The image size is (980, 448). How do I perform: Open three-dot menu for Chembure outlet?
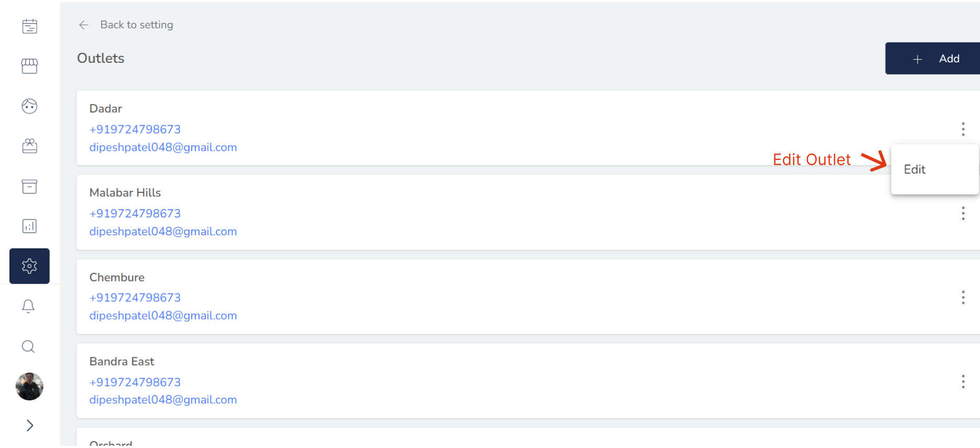pyautogui.click(x=963, y=298)
